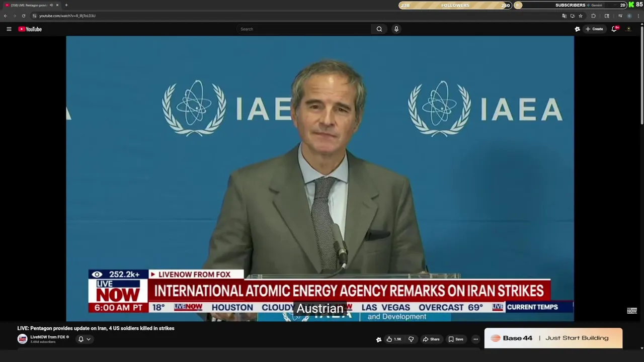Screen dimensions: 644x362
Task: Close the LIVE Pentagon YouTube tab
Action: point(57,5)
